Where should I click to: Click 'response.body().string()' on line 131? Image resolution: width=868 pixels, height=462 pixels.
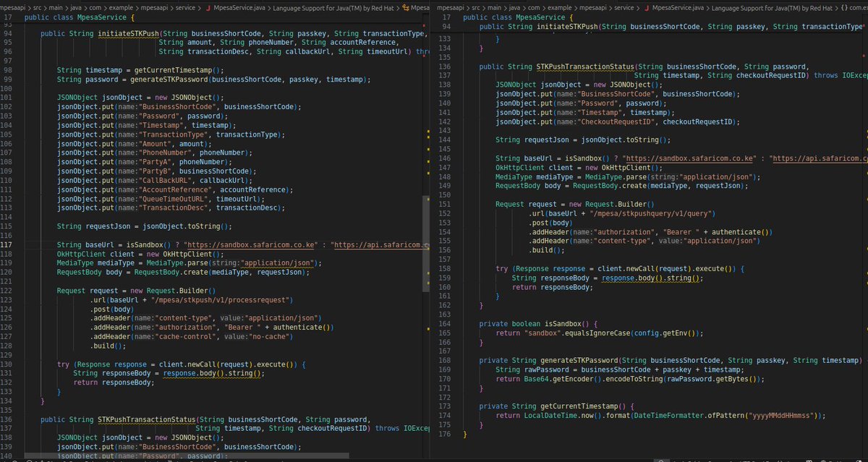tap(212, 374)
